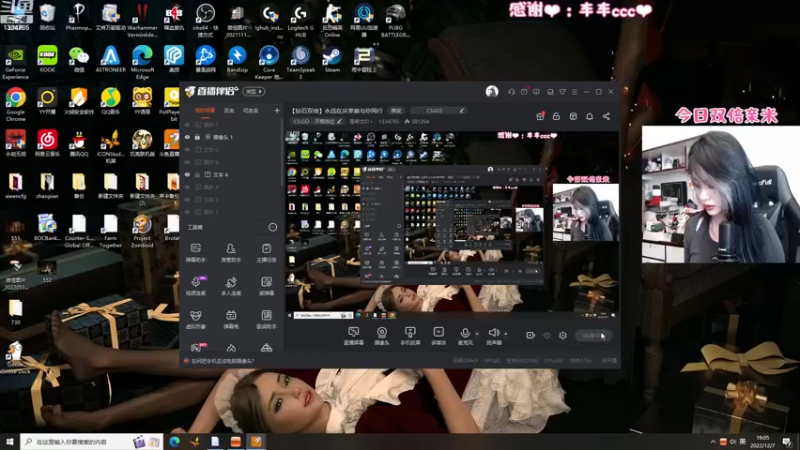Open the 主播任务 tool
The height and width of the screenshot is (450, 800).
[266, 253]
